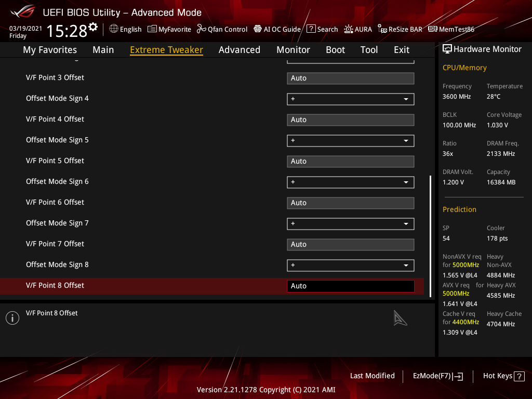
Task: Click the 16384 MB capacity value
Action: coord(501,182)
